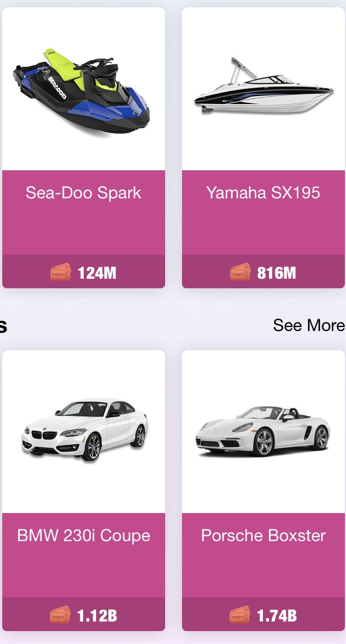This screenshot has height=644, width=346.
Task: Tap See More link
Action: [x=309, y=325]
